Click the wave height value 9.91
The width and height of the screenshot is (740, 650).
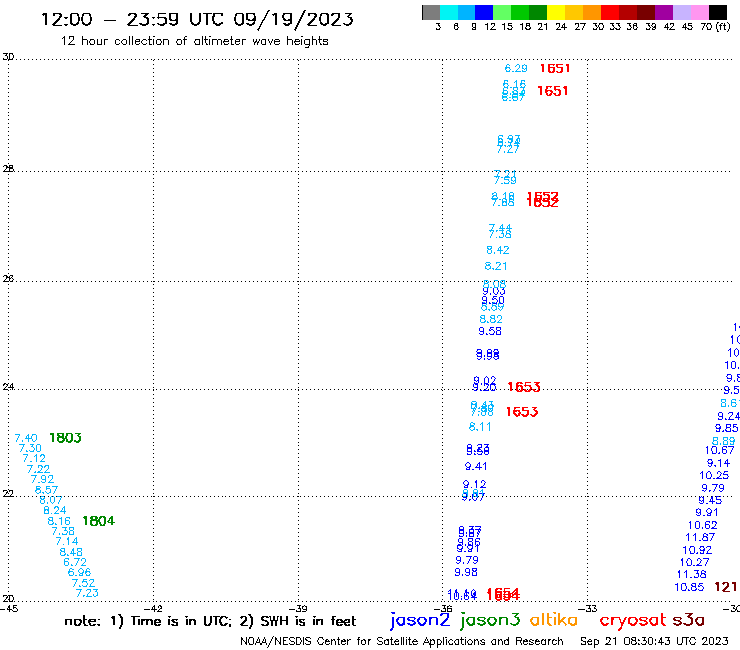pyautogui.click(x=706, y=513)
